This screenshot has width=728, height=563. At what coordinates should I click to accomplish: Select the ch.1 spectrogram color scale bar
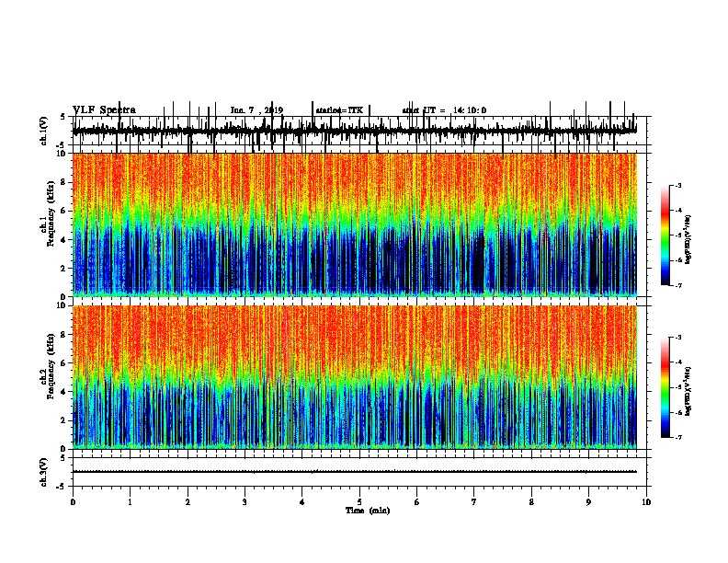(x=665, y=236)
